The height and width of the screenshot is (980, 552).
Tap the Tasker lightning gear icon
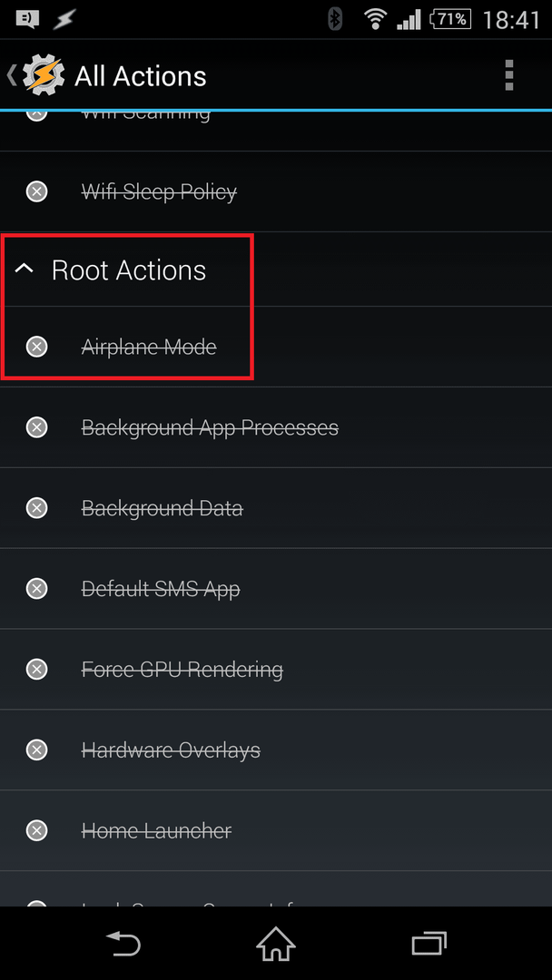point(44,75)
